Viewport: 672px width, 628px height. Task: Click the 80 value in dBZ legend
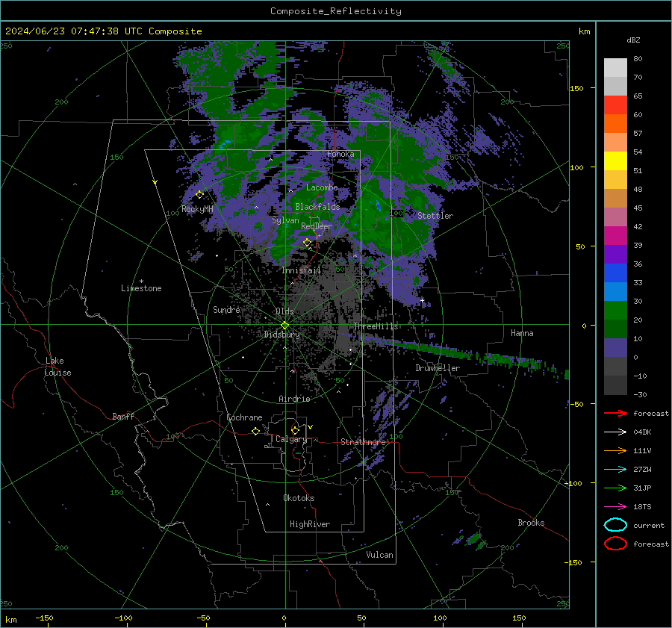pyautogui.click(x=638, y=59)
